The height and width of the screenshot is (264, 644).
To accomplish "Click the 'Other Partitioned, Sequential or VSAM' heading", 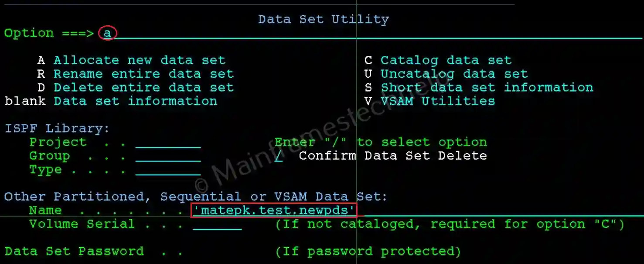I will coord(196,197).
